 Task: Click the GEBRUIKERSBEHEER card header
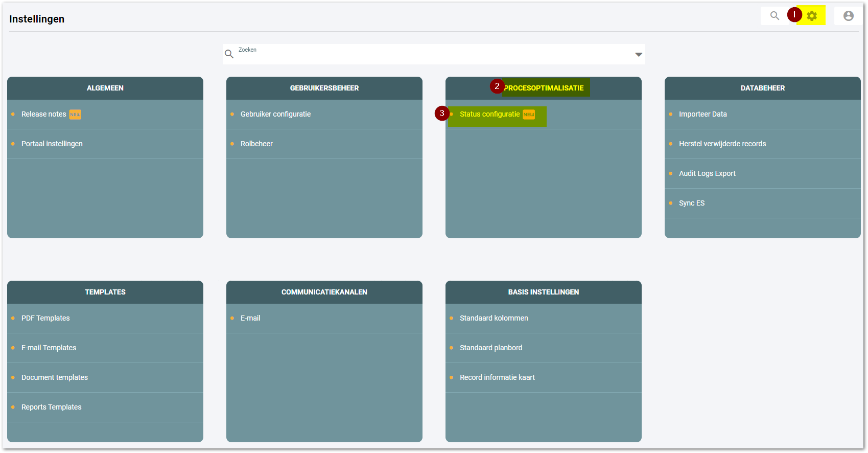click(x=324, y=88)
